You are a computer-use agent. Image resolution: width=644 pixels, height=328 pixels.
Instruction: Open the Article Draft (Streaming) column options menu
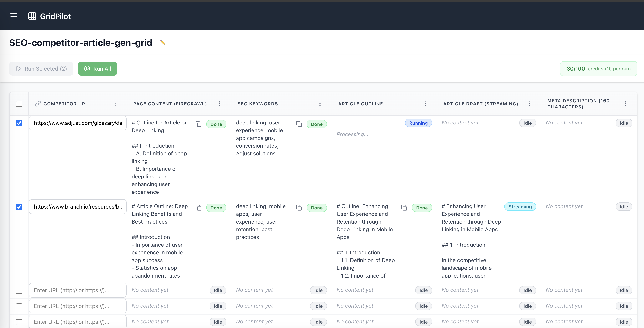(x=529, y=104)
